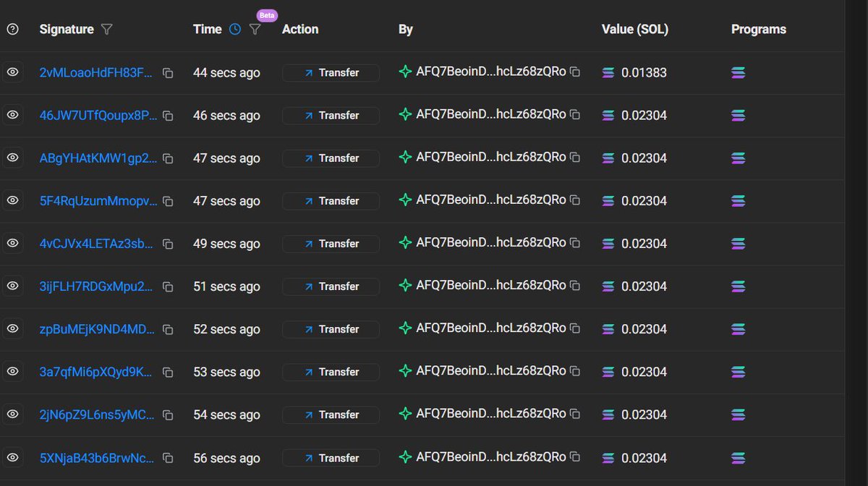Open the Time column filter funnel
This screenshot has height=486, width=868.
click(x=255, y=30)
